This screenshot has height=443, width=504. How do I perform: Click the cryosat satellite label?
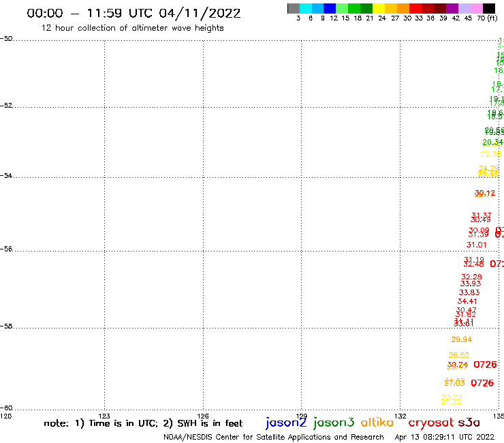pyautogui.click(x=430, y=423)
